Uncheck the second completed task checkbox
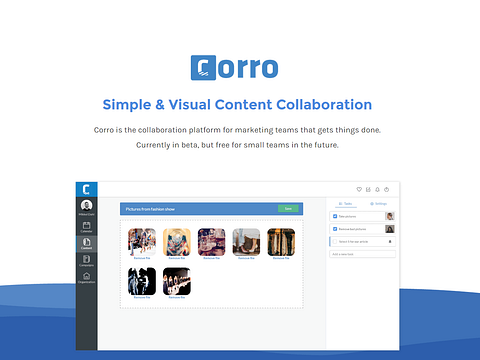480x360 pixels. tap(335, 229)
